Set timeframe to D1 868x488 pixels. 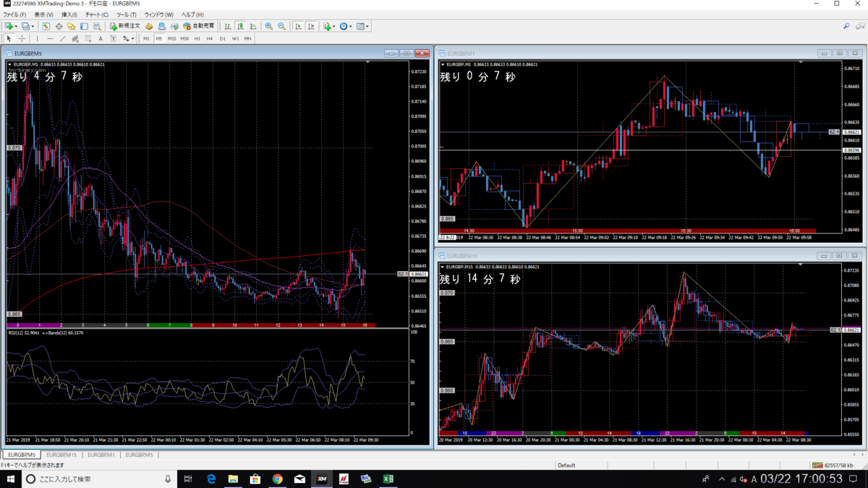[x=222, y=38]
